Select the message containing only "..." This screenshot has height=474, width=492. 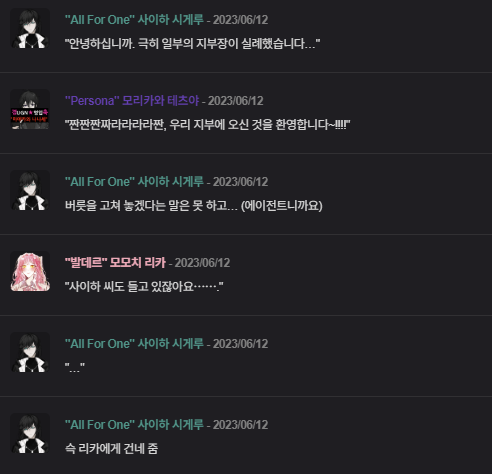[75, 368]
